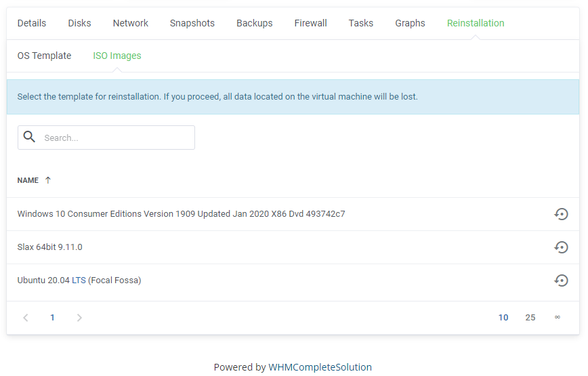Select the Reinstallation tab
This screenshot has height=376, width=588.
pyautogui.click(x=476, y=23)
